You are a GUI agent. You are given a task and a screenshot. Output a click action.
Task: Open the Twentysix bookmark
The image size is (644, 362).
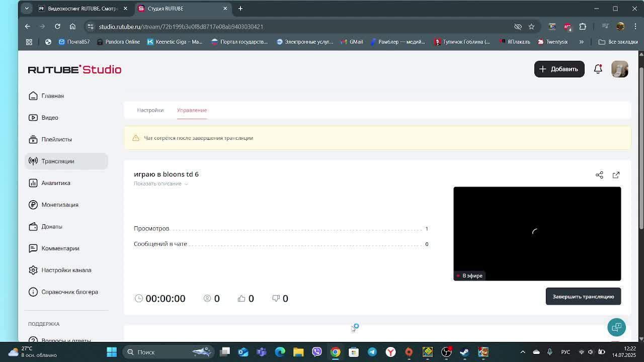553,42
